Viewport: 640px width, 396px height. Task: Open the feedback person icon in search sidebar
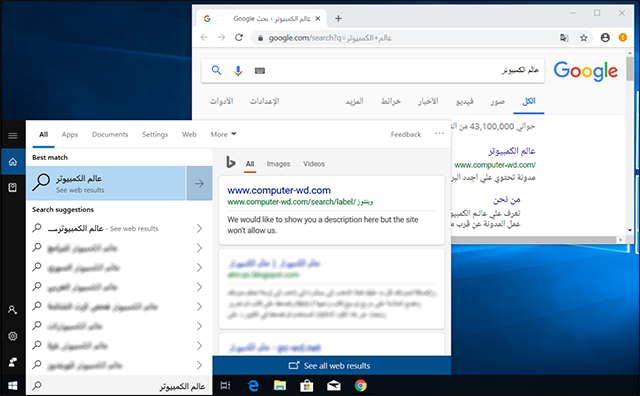13,362
